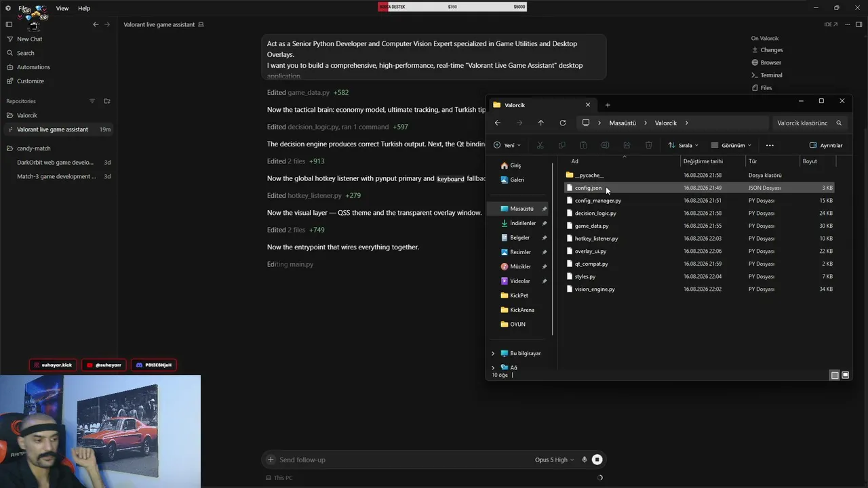868x488 pixels.
Task: Expand the chevron after Valorcik in the breadcrumb
Action: coord(686,123)
